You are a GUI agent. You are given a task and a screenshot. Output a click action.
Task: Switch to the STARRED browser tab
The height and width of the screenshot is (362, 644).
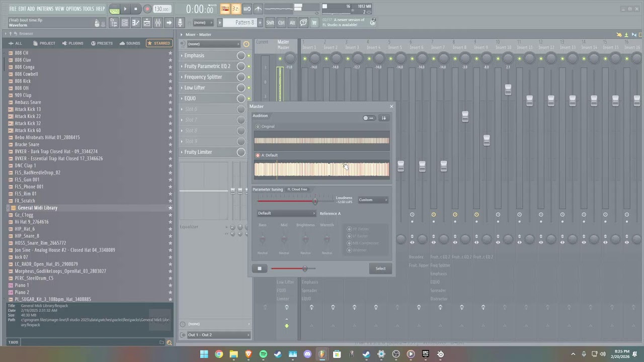pos(158,43)
